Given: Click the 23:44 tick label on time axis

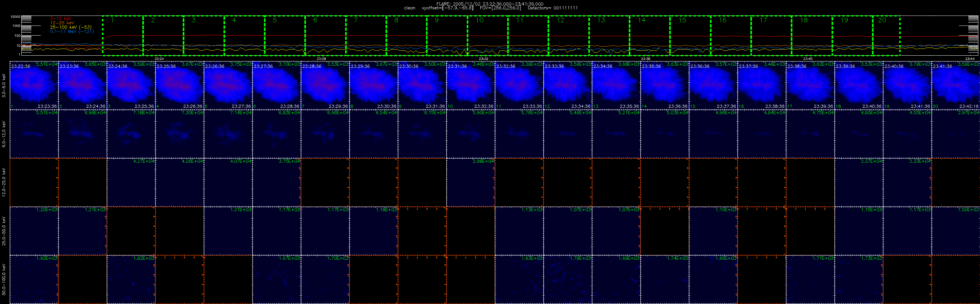Looking at the screenshot, I should click(x=970, y=59).
